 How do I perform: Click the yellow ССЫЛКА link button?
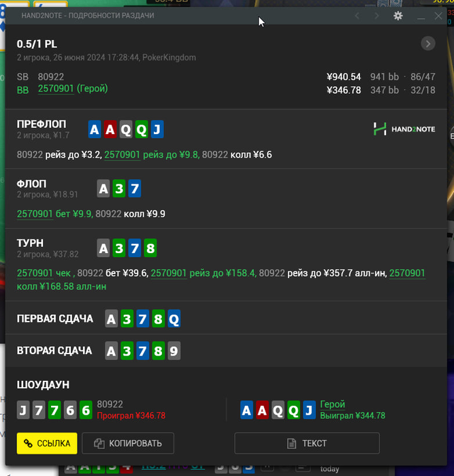point(47,443)
